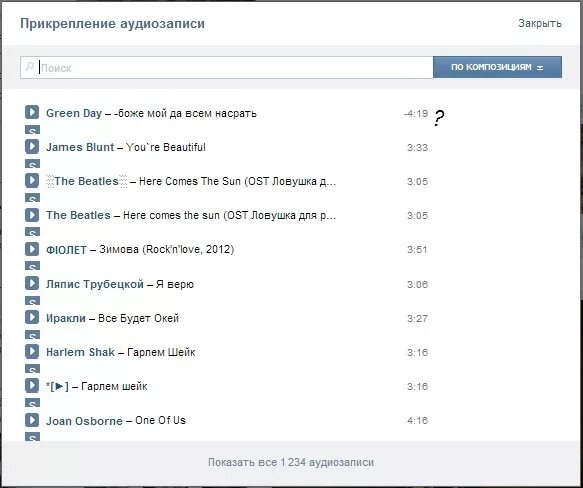The height and width of the screenshot is (488, 583).
Task: Click duration 4:16 of Joan Osborne
Action: (x=417, y=421)
